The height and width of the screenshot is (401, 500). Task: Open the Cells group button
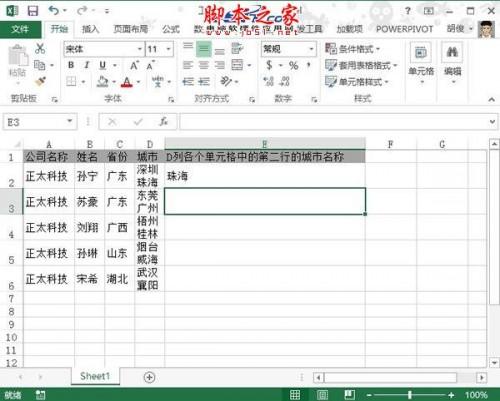tap(421, 63)
